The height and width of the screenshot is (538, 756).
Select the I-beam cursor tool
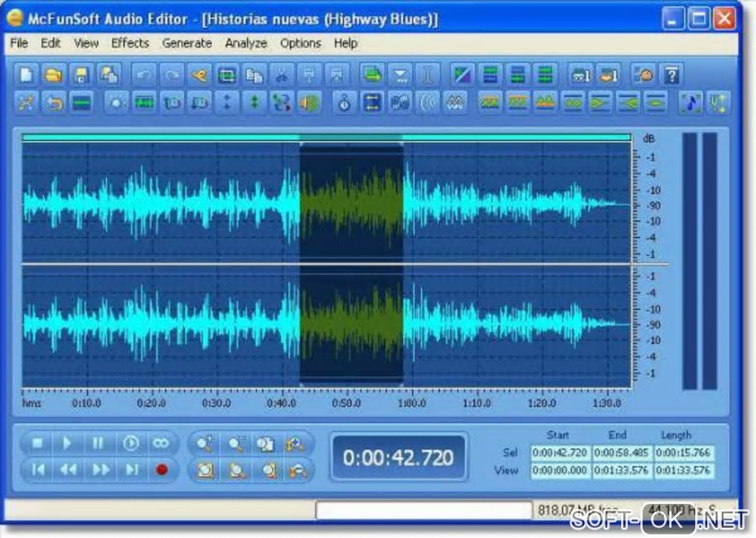427,75
